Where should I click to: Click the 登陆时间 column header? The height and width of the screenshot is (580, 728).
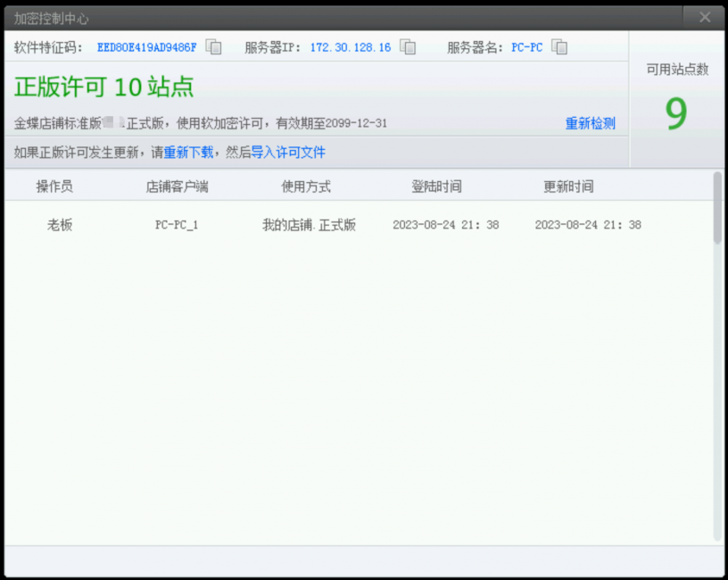[x=436, y=186]
